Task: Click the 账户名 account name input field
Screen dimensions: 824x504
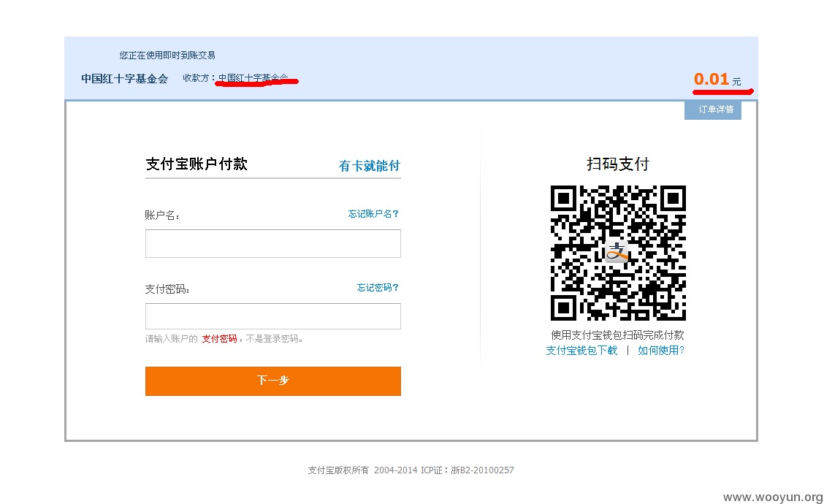Action: [x=272, y=243]
